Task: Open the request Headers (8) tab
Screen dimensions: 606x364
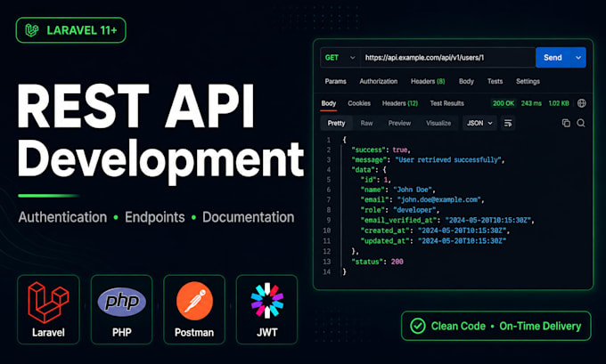Action: click(428, 82)
